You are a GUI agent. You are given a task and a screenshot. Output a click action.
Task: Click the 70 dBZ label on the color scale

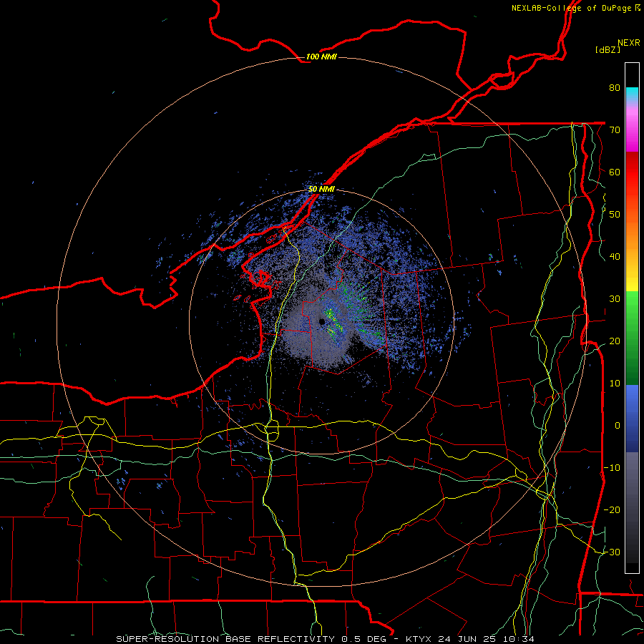pyautogui.click(x=615, y=130)
